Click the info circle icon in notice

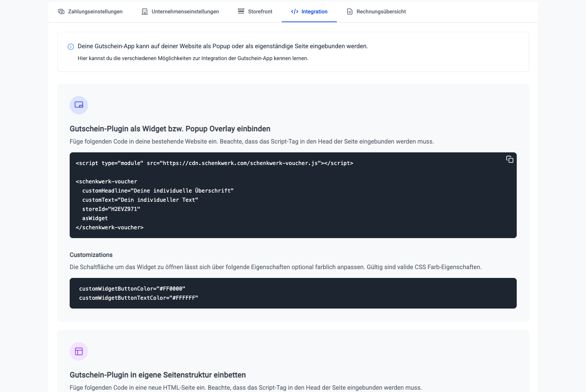[71, 47]
